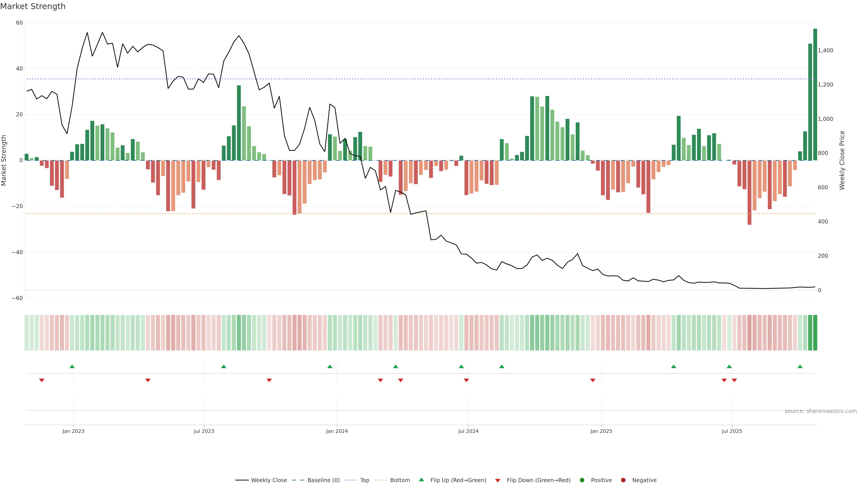Click the darkest green heatmap cell at right end
Viewport: 868px width, 488px height.
click(x=815, y=332)
